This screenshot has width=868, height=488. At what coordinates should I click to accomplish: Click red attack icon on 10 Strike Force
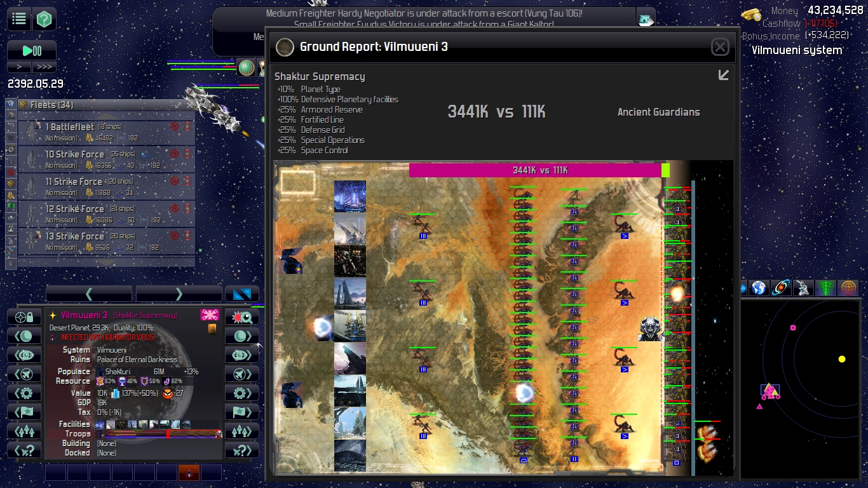tap(174, 154)
